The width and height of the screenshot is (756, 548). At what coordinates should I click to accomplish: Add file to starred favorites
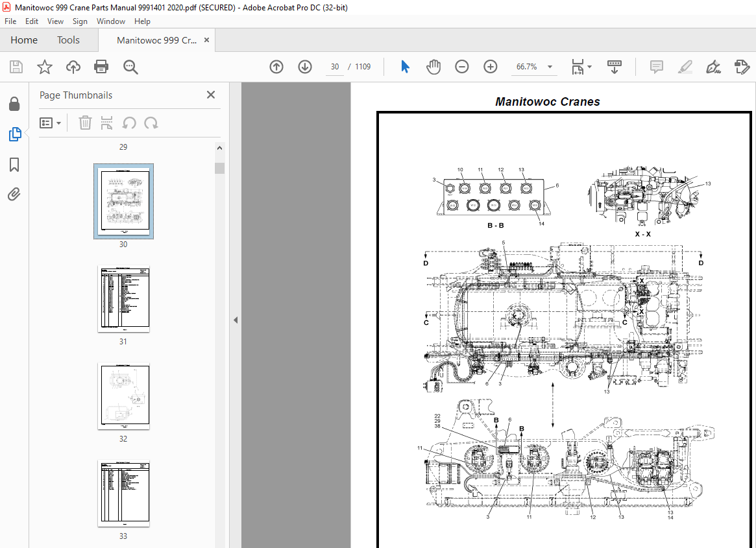point(45,67)
